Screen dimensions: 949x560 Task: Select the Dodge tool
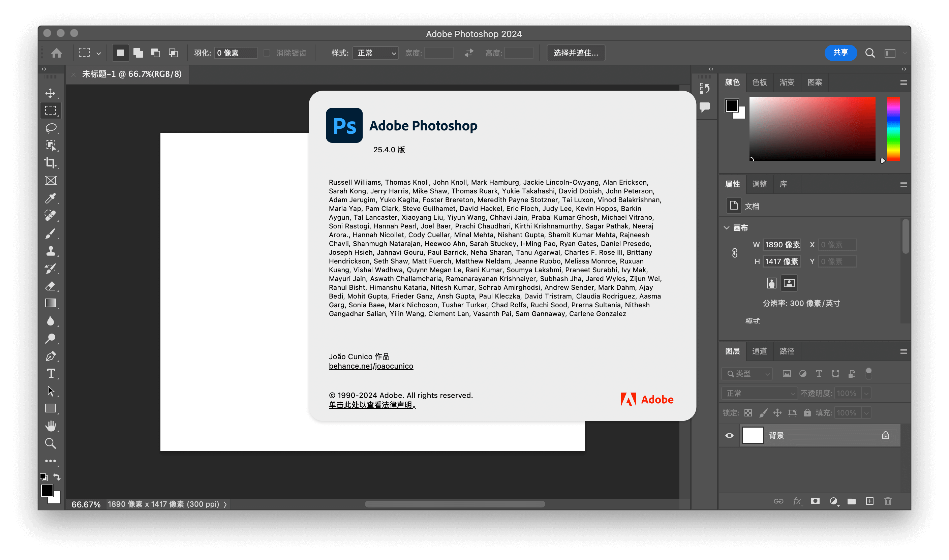[51, 339]
